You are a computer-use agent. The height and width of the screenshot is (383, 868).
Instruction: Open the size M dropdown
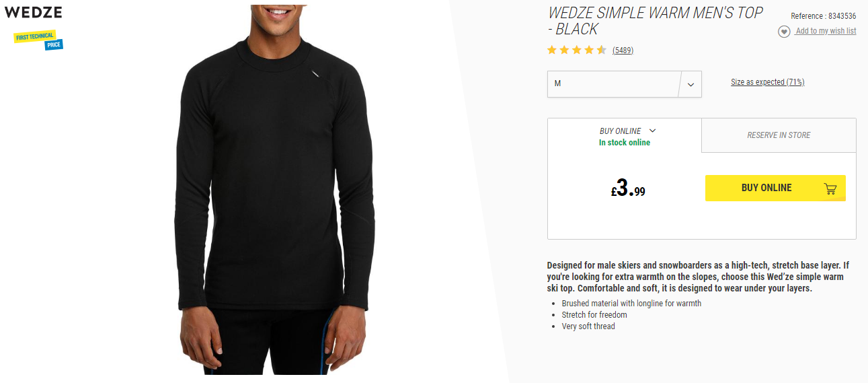coord(625,84)
